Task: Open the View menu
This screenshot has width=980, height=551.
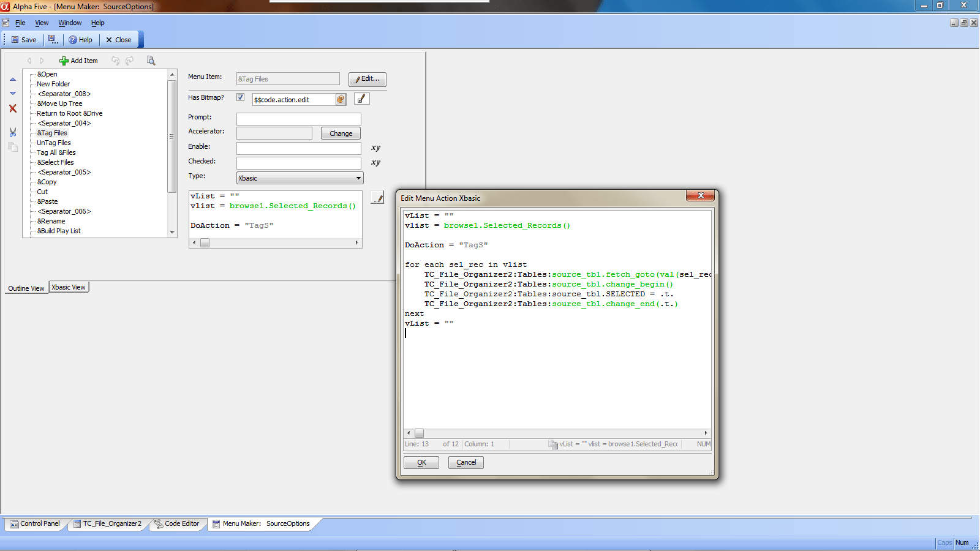Action: click(x=41, y=23)
